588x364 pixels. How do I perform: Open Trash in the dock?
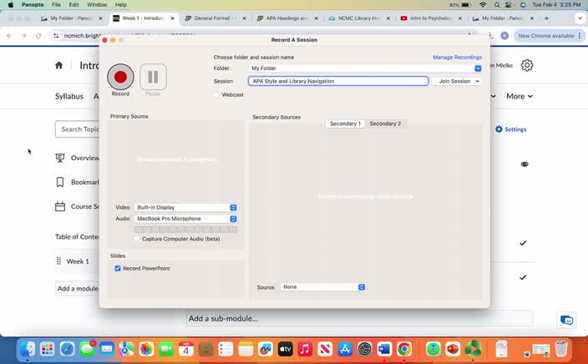pos(561,349)
